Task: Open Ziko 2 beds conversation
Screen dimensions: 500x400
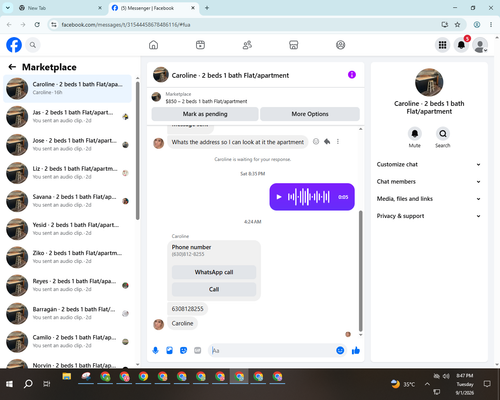Action: tap(67, 257)
